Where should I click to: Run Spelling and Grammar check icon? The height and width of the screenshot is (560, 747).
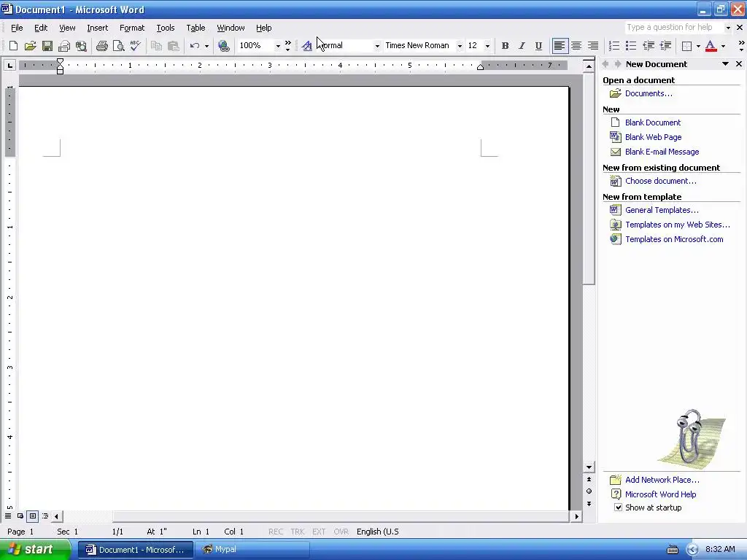coord(136,46)
